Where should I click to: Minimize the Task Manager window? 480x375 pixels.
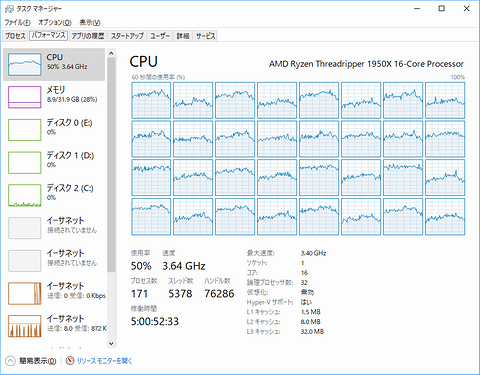417,9
